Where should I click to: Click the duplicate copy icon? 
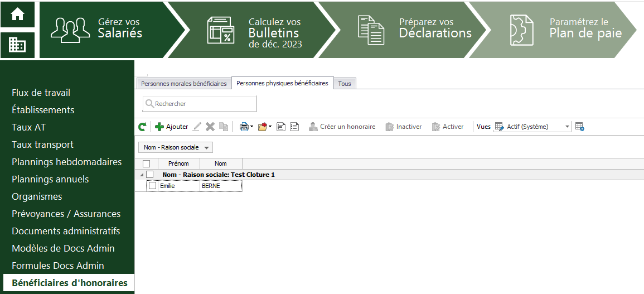click(x=224, y=127)
